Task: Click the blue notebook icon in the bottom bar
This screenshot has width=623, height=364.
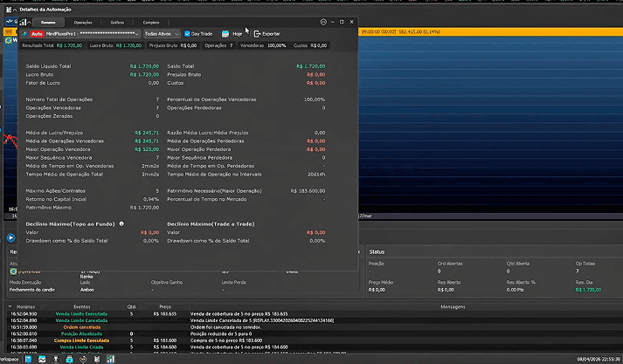Action: pyautogui.click(x=28, y=360)
